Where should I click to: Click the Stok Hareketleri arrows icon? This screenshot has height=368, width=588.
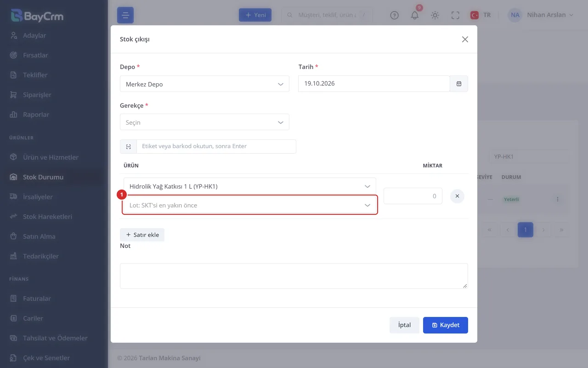click(14, 217)
